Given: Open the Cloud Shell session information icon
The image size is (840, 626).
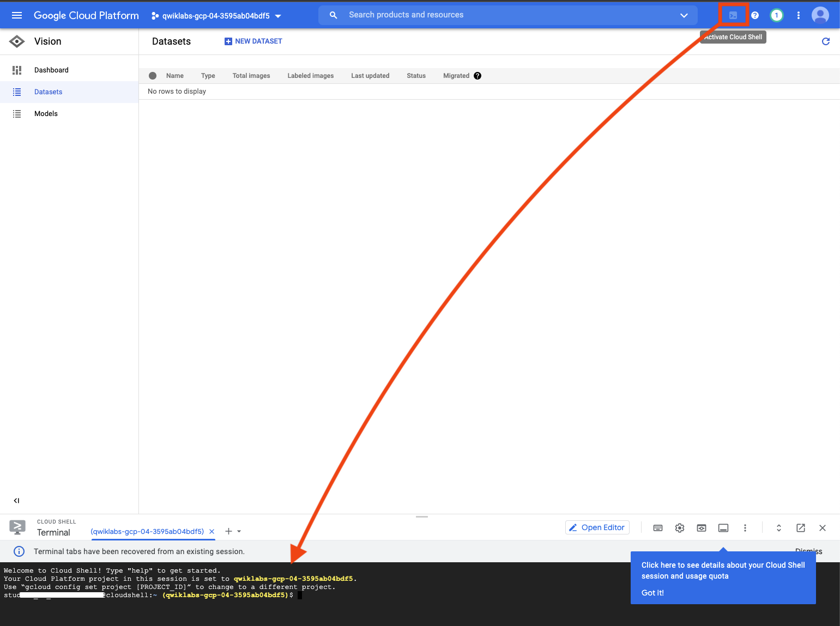Looking at the screenshot, I should (x=723, y=528).
